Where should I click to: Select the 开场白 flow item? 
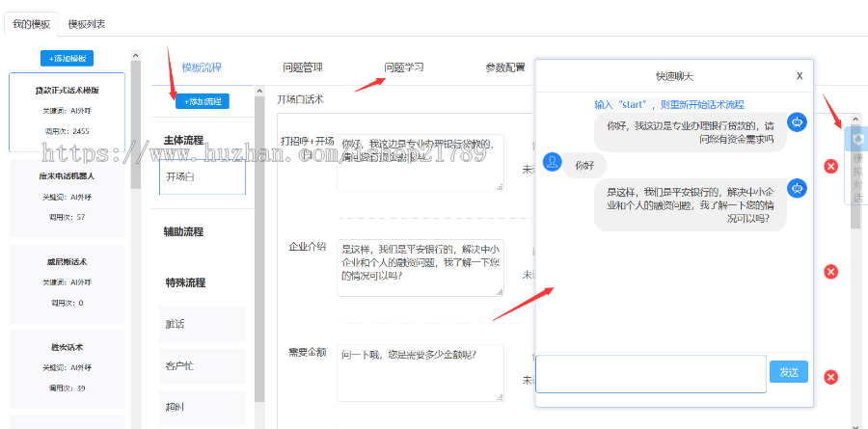203,177
